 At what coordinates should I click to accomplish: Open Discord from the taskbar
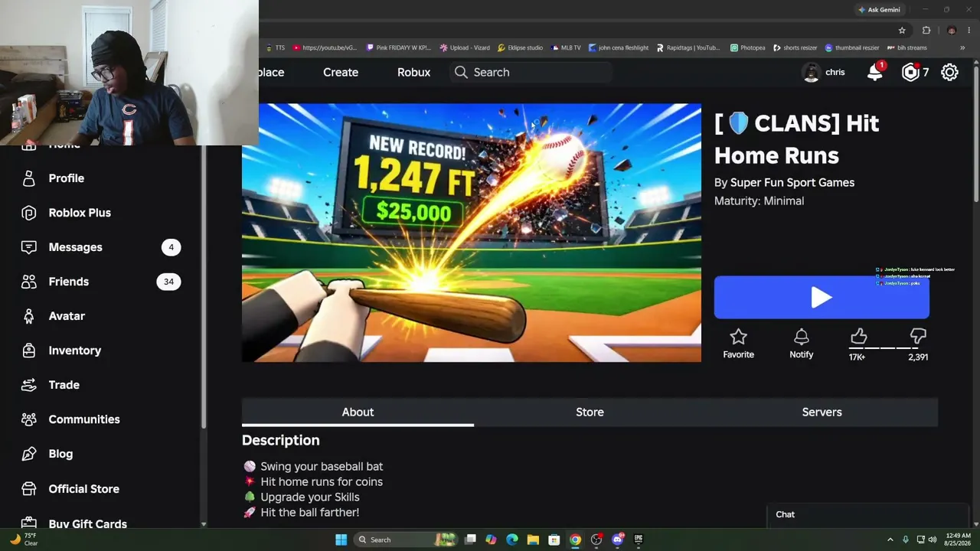[618, 540]
